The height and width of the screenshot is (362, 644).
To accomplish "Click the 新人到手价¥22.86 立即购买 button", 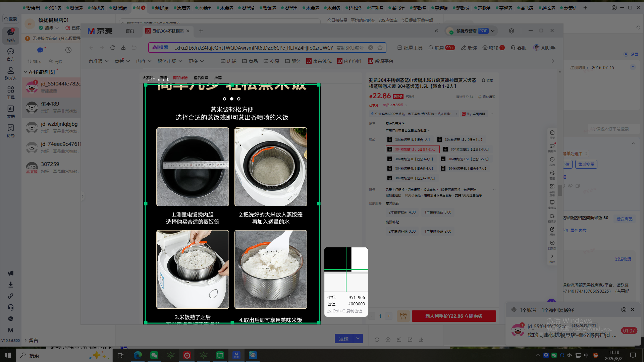I will pyautogui.click(x=454, y=316).
